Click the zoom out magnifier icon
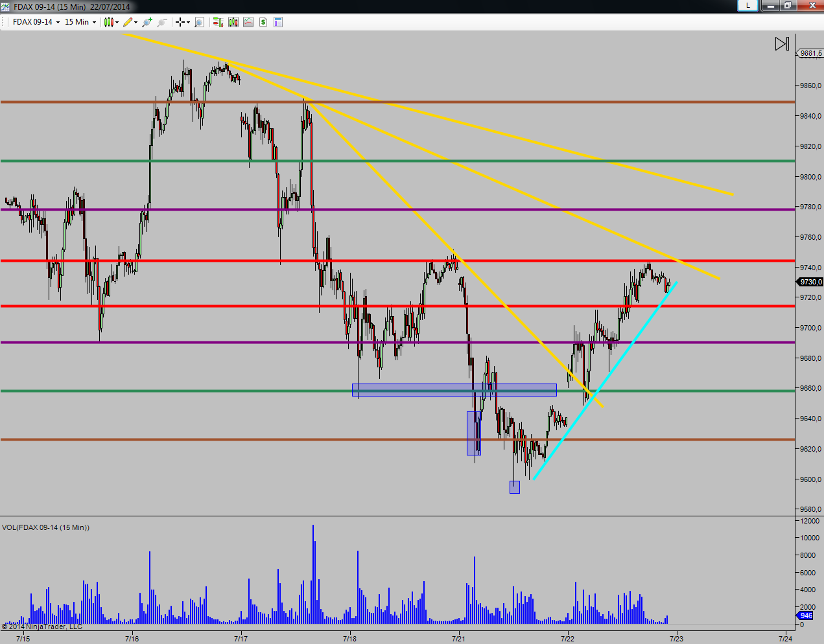Screen dimensions: 824x644 point(162,22)
